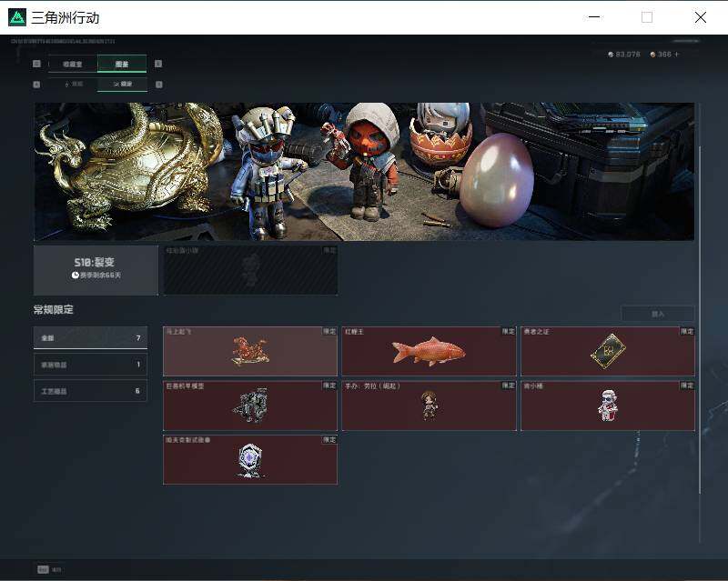Click the right key hint beside the sub-tabs
This screenshot has width=728, height=581.
158,85
